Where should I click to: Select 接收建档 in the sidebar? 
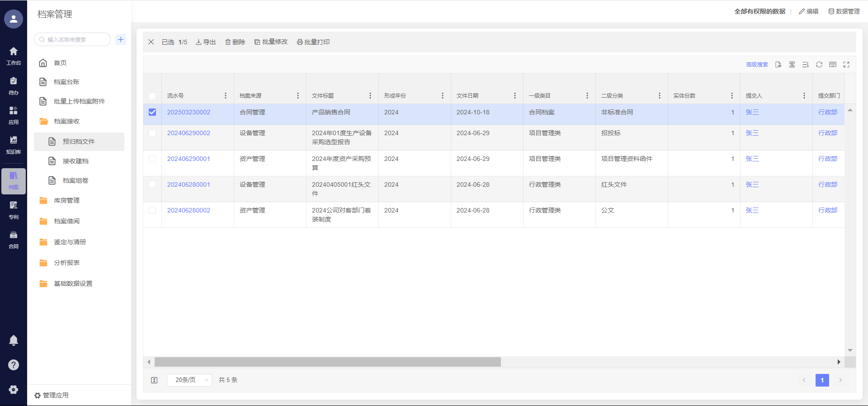(75, 161)
